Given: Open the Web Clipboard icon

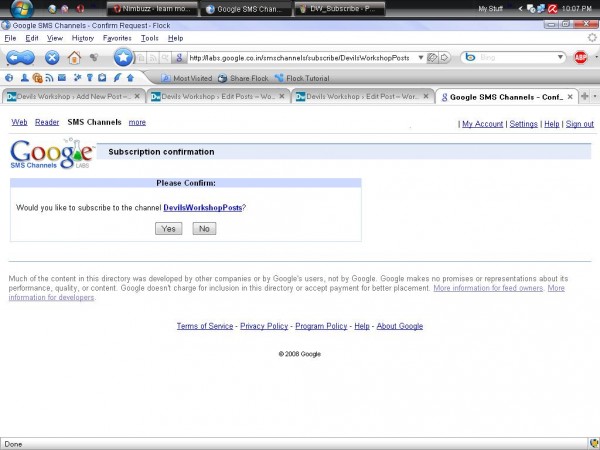Looking at the screenshot, I should [x=102, y=78].
